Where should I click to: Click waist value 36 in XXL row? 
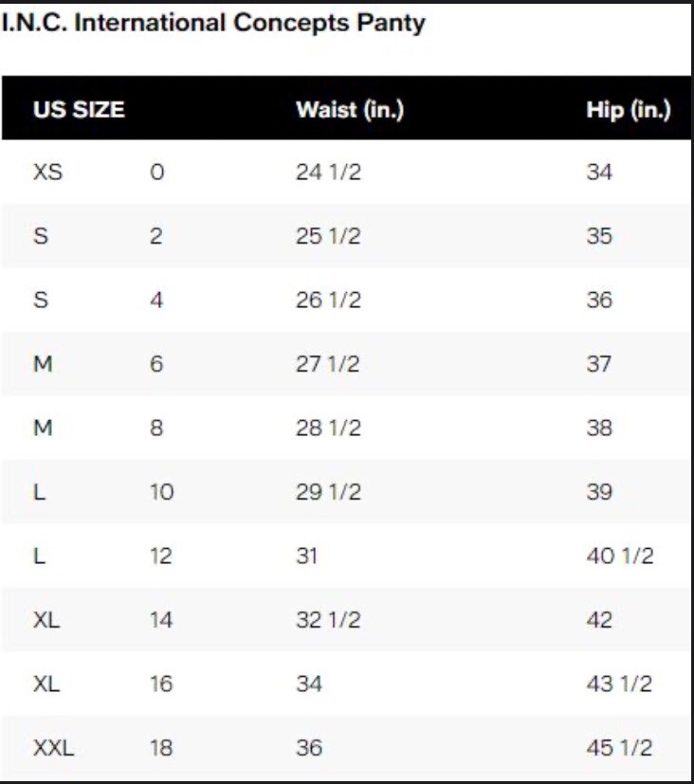coord(309,748)
